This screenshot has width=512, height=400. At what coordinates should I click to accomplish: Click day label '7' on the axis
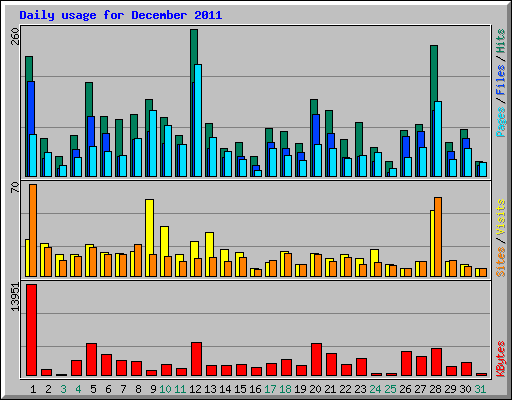(x=123, y=389)
